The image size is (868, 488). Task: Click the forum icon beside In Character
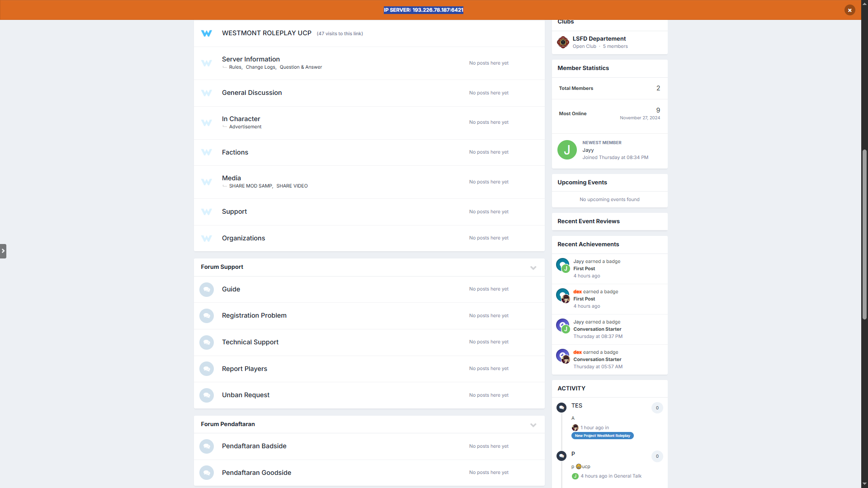[x=207, y=123]
